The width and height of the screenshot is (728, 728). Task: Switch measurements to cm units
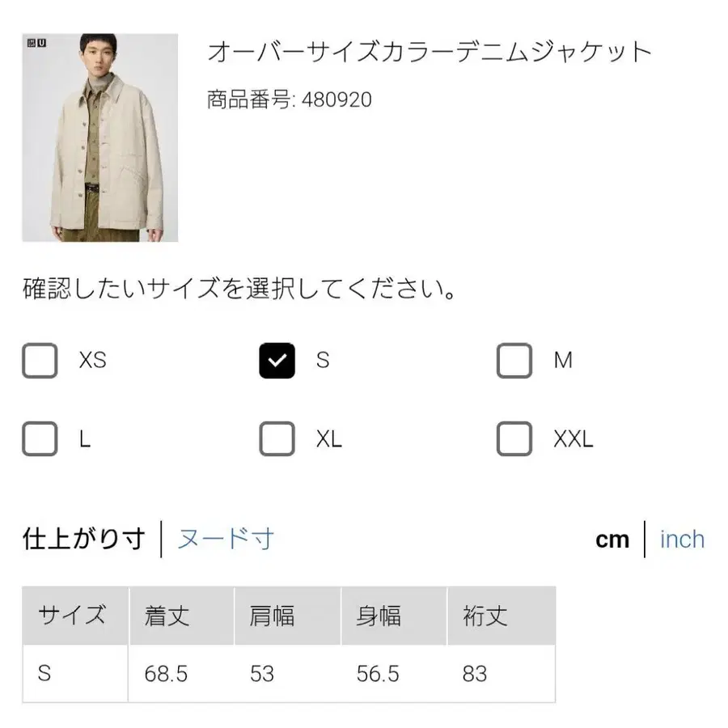coord(612,539)
